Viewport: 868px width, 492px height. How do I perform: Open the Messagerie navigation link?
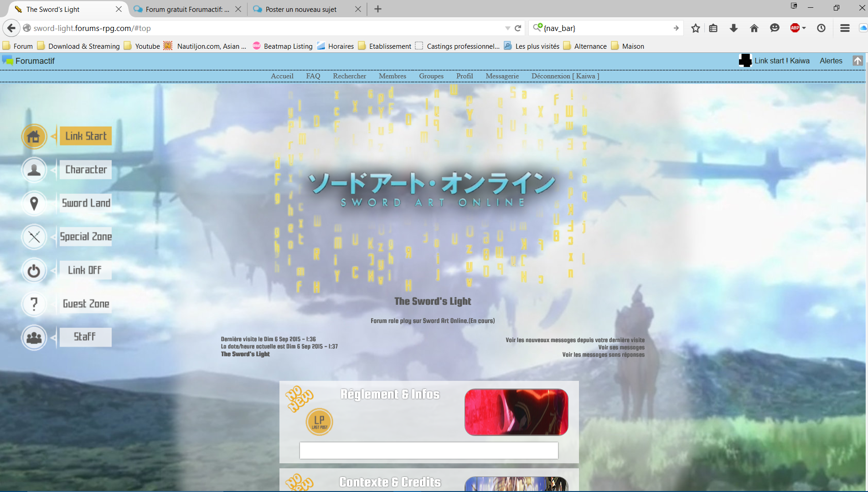tap(502, 76)
